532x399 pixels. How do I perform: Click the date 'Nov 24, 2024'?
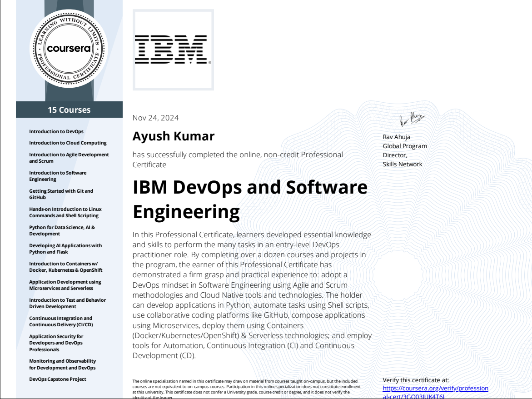point(155,118)
